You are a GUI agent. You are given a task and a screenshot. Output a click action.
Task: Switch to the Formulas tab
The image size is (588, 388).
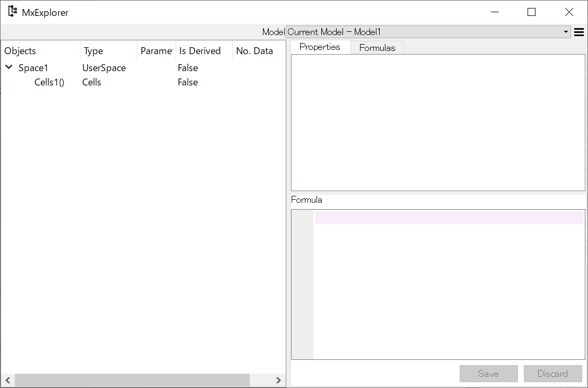click(x=377, y=48)
